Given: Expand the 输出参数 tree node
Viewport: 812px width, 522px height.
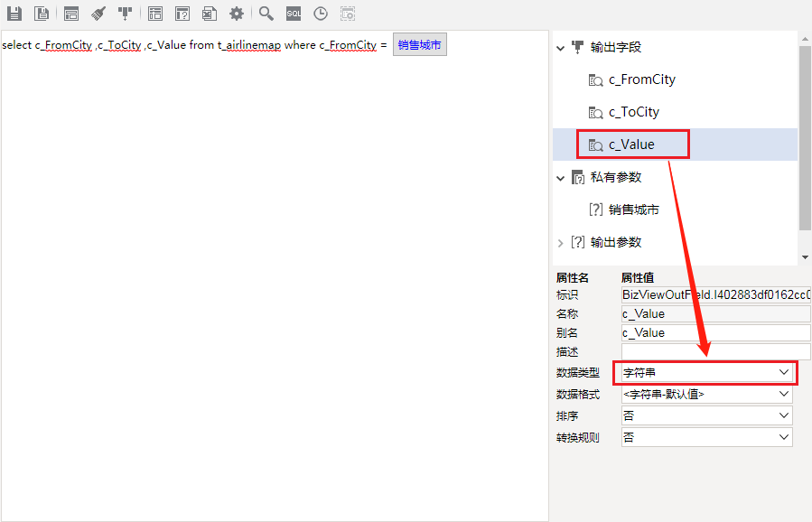Looking at the screenshot, I should coord(560,242).
